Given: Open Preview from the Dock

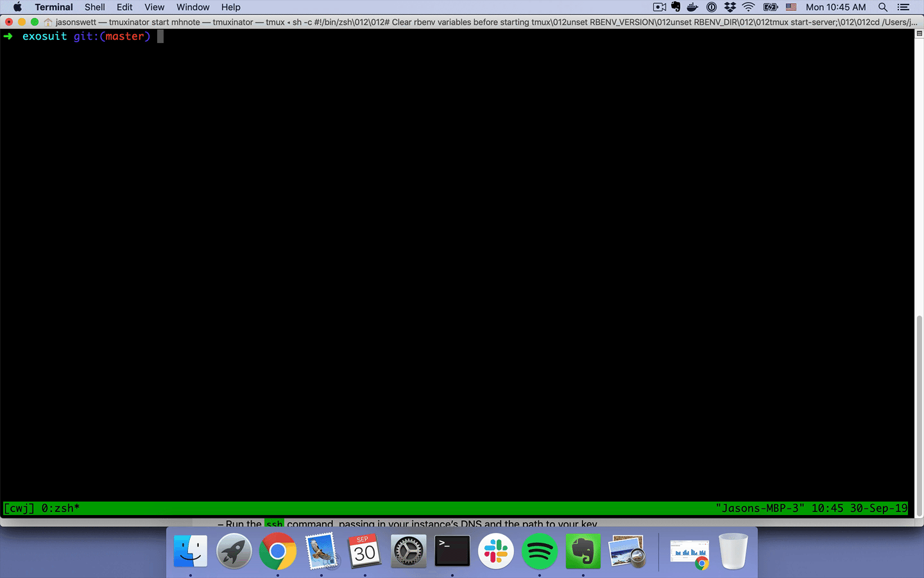Looking at the screenshot, I should (627, 551).
